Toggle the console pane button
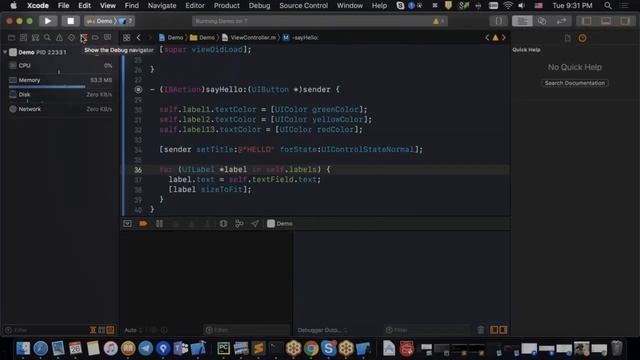Screen dimensions: 640x360 coord(503,330)
